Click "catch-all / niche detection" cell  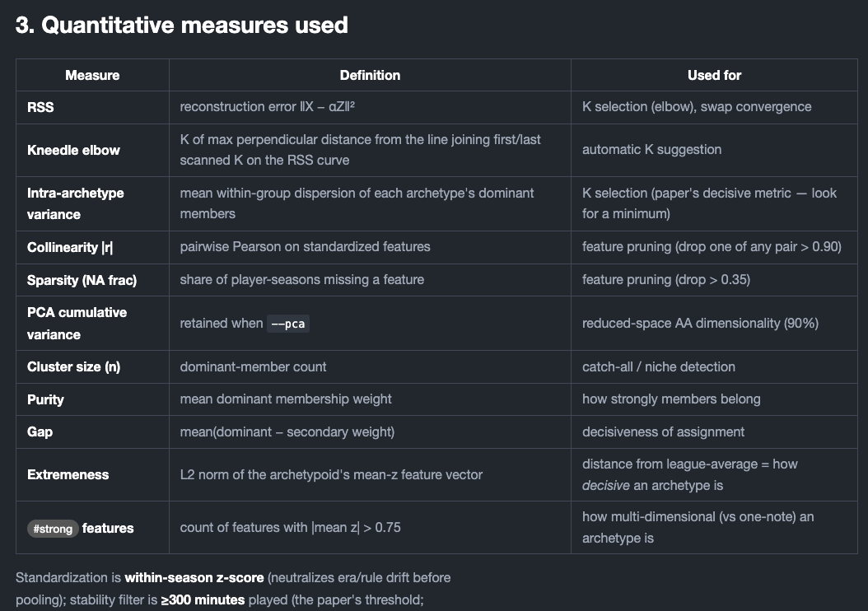click(714, 367)
